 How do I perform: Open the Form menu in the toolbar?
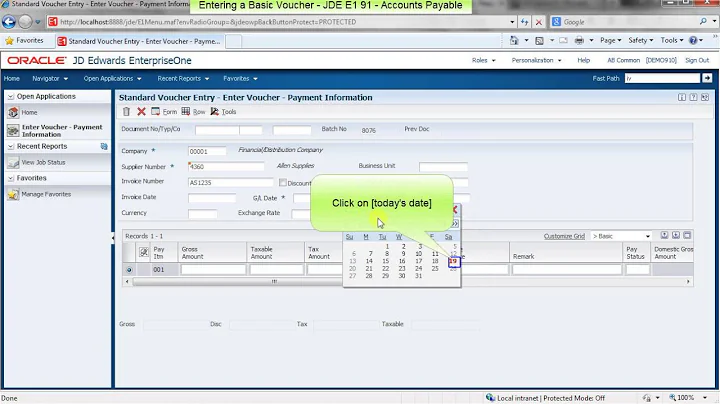click(164, 112)
